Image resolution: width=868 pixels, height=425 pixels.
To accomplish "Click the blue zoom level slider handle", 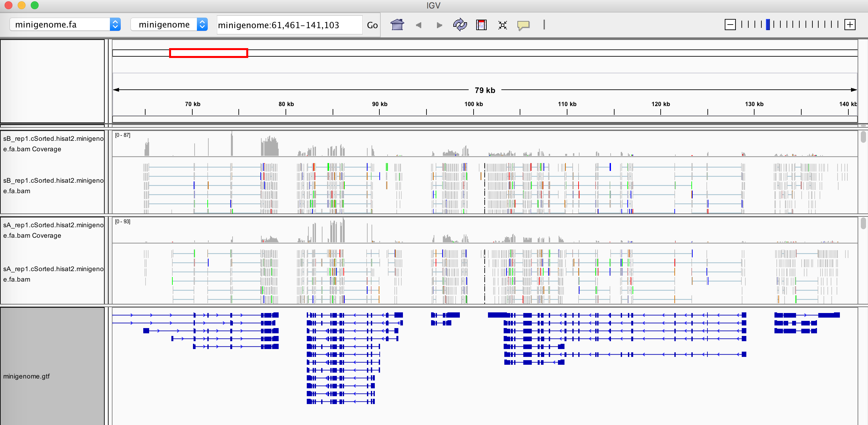I will click(x=768, y=25).
